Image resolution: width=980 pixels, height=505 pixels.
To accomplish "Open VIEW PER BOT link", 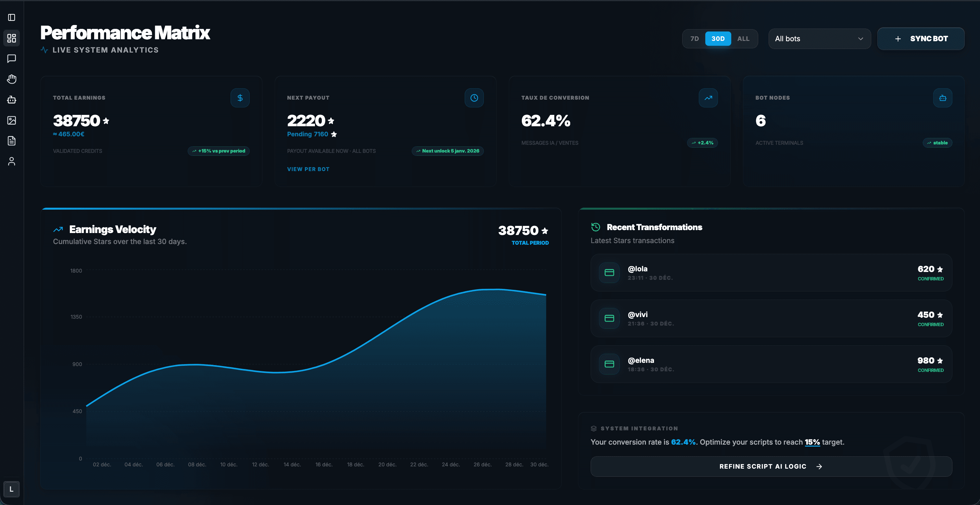I will point(308,169).
